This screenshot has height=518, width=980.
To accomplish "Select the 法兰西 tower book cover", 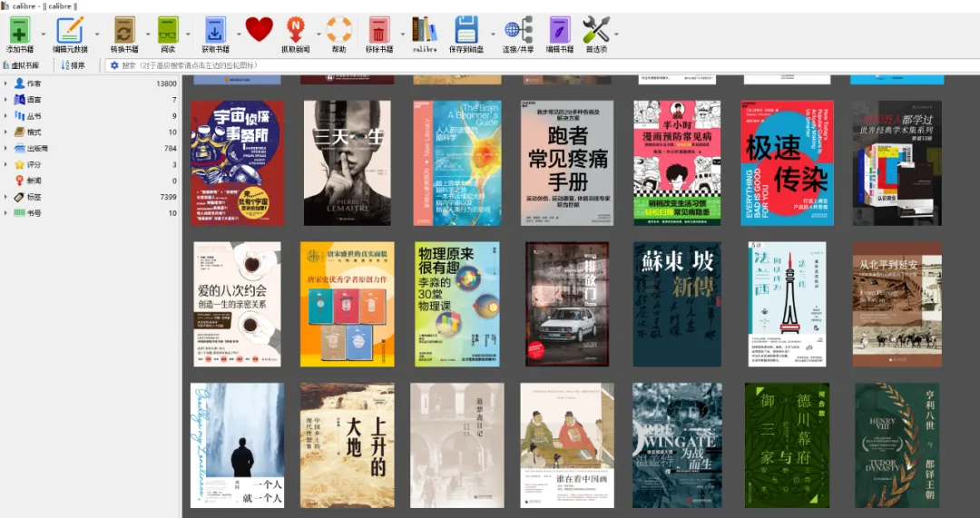I will (x=787, y=304).
